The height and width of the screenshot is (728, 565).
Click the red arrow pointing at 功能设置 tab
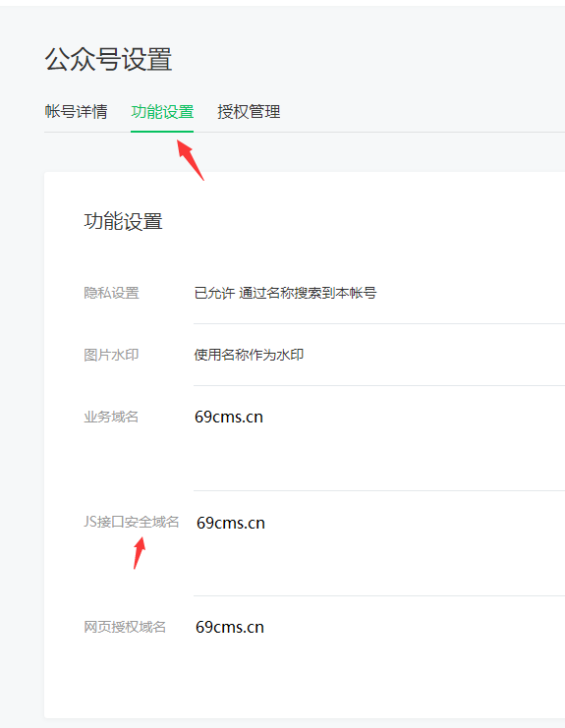click(191, 160)
